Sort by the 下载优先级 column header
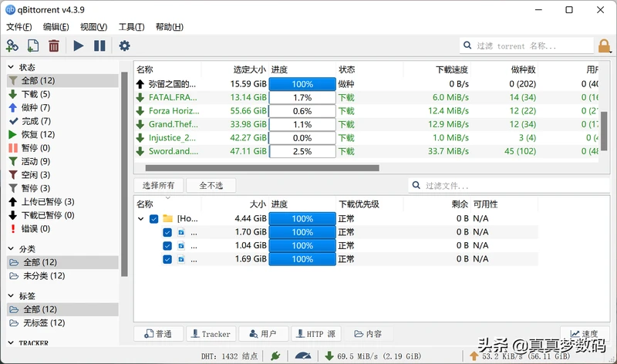 (369, 204)
